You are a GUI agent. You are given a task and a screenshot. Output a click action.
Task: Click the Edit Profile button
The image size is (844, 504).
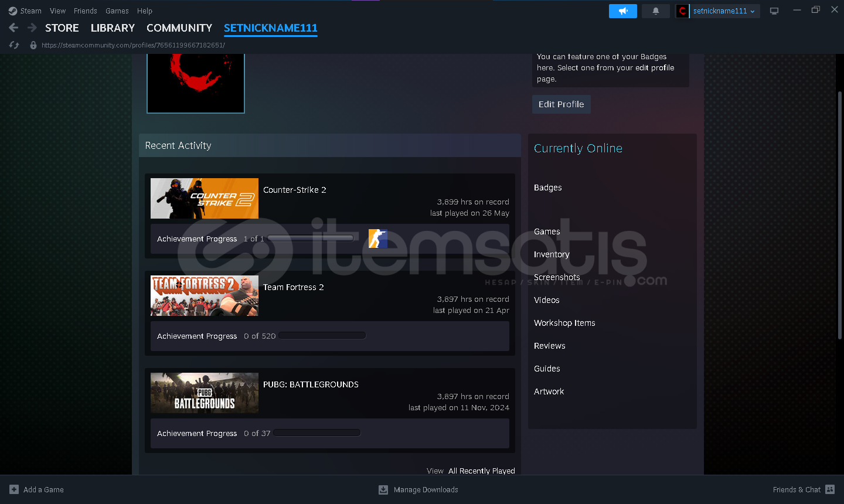[x=561, y=104]
